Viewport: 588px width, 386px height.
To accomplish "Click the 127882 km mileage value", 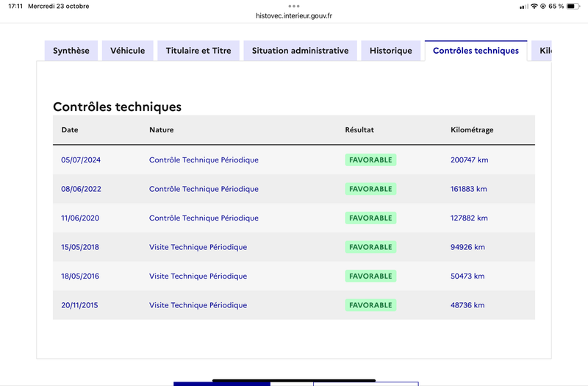I will (x=469, y=218).
